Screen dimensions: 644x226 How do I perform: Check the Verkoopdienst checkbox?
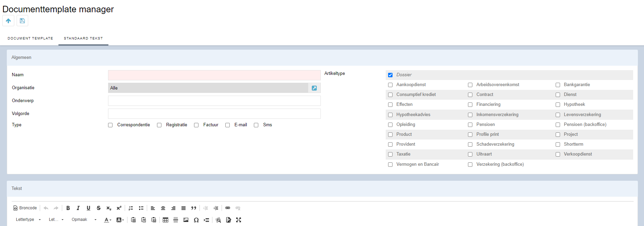[558, 155]
